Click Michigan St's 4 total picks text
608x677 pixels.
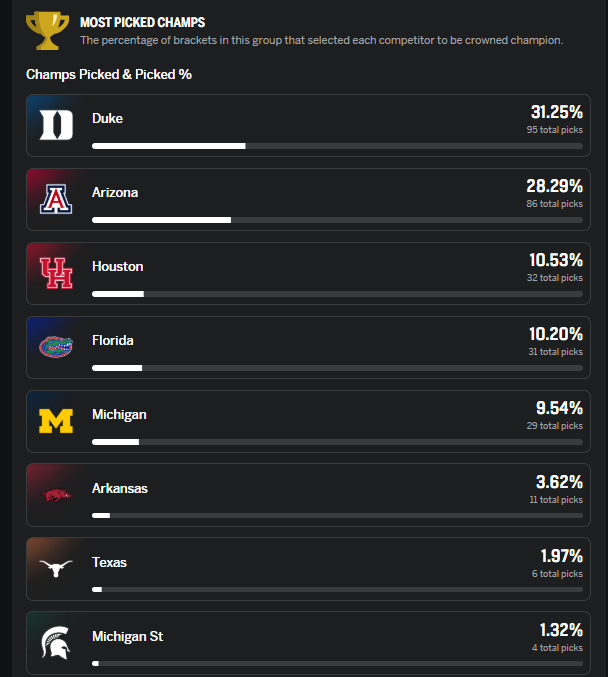557,647
